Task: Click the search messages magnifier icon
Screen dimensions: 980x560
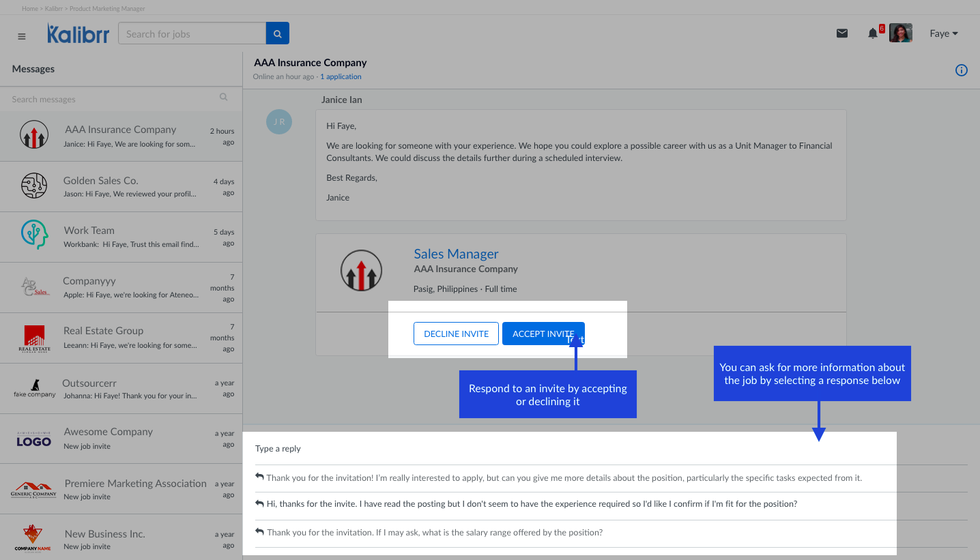Action: [x=223, y=98]
